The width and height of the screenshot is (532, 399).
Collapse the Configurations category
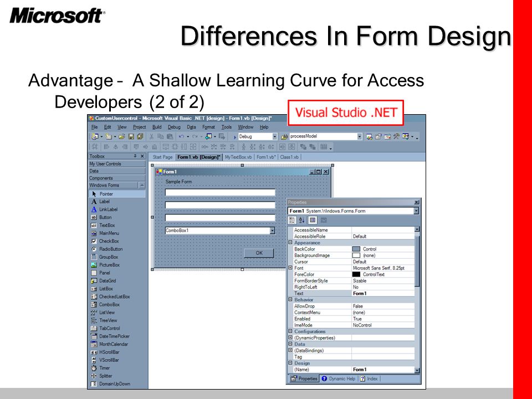(x=290, y=331)
